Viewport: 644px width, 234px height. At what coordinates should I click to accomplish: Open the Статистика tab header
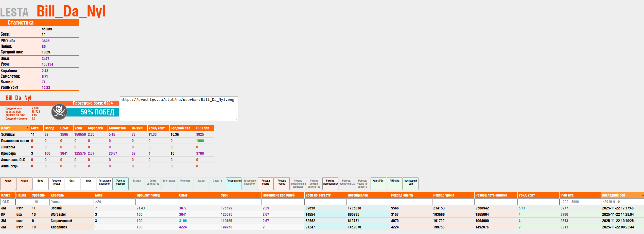click(39, 23)
